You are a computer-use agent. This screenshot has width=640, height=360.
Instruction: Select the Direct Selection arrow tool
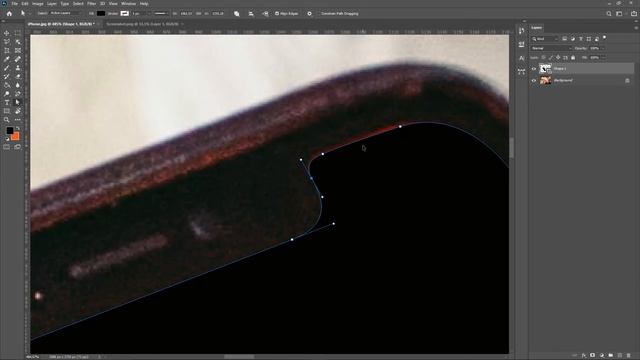point(18,102)
